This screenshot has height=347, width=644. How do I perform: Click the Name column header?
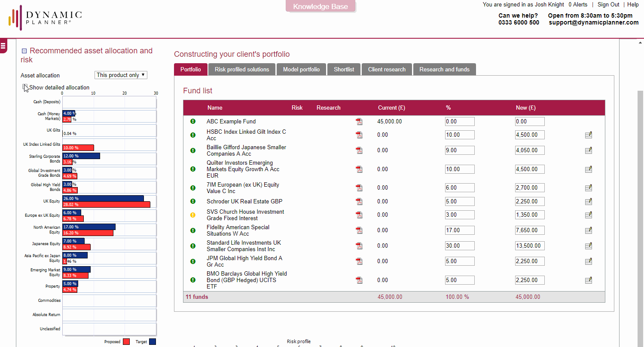pyautogui.click(x=215, y=108)
